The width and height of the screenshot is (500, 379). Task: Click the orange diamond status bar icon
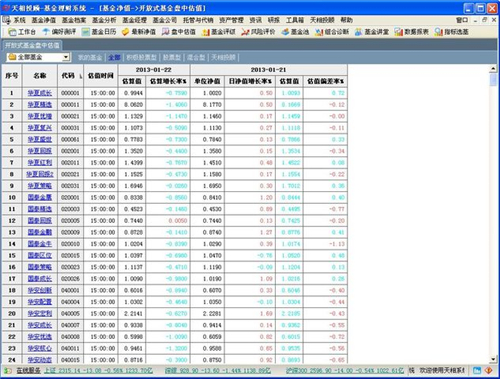489,370
